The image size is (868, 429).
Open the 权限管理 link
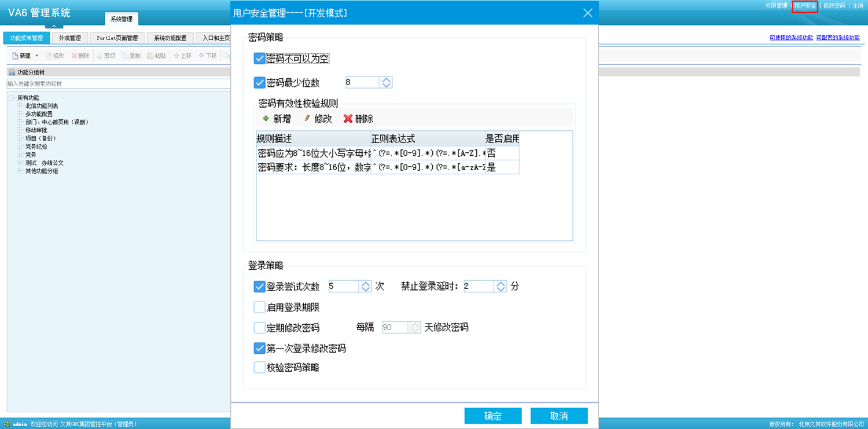(777, 6)
